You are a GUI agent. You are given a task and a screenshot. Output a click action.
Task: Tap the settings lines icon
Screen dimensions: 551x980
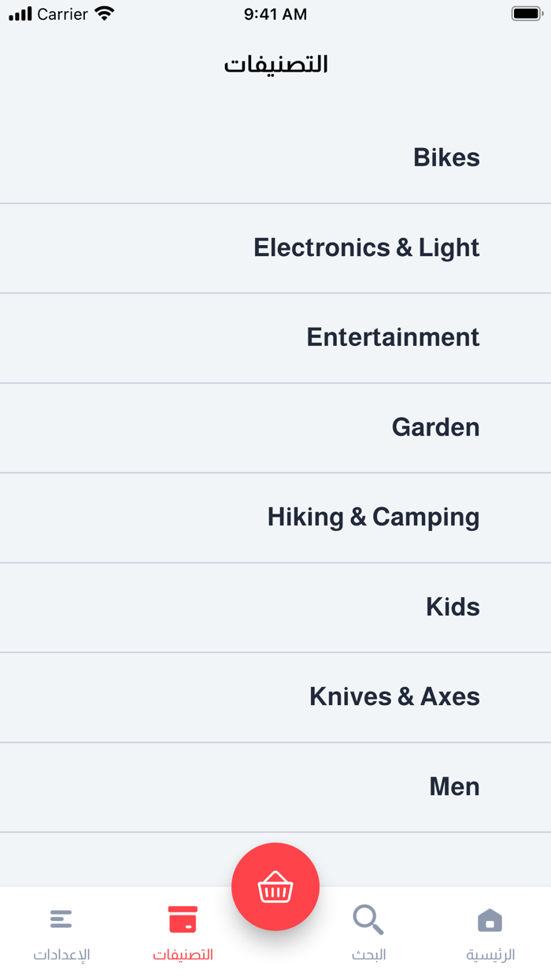click(x=61, y=919)
